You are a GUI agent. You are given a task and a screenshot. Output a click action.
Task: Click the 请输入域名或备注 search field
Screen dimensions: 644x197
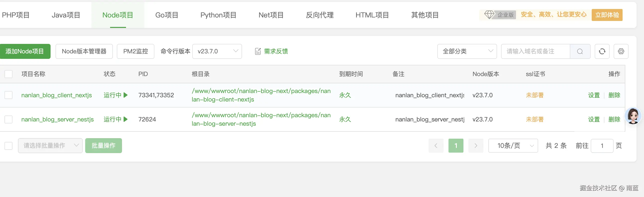pyautogui.click(x=535, y=51)
